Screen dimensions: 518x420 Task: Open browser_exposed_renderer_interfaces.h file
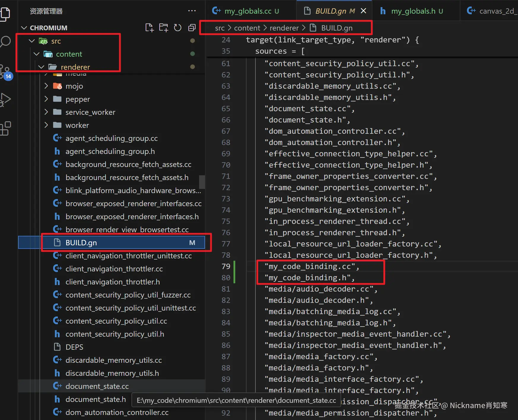pyautogui.click(x=112, y=217)
